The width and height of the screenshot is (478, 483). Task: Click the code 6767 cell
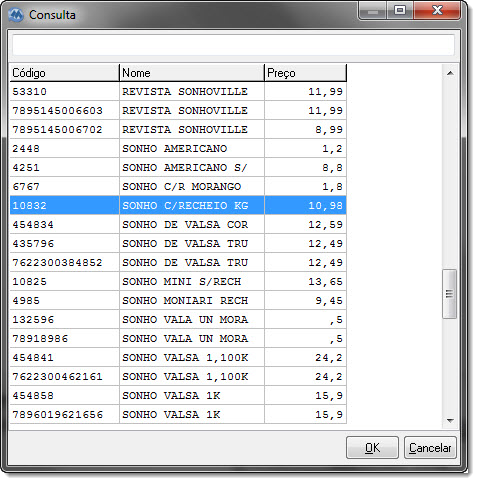(x=64, y=186)
